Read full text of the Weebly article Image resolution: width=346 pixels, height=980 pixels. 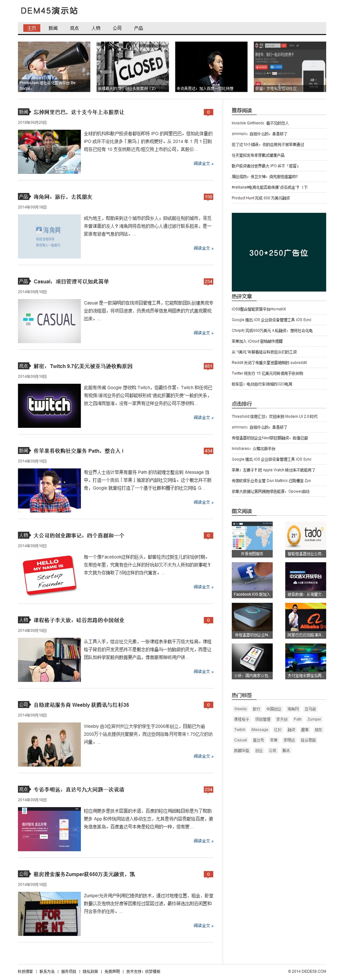203,756
